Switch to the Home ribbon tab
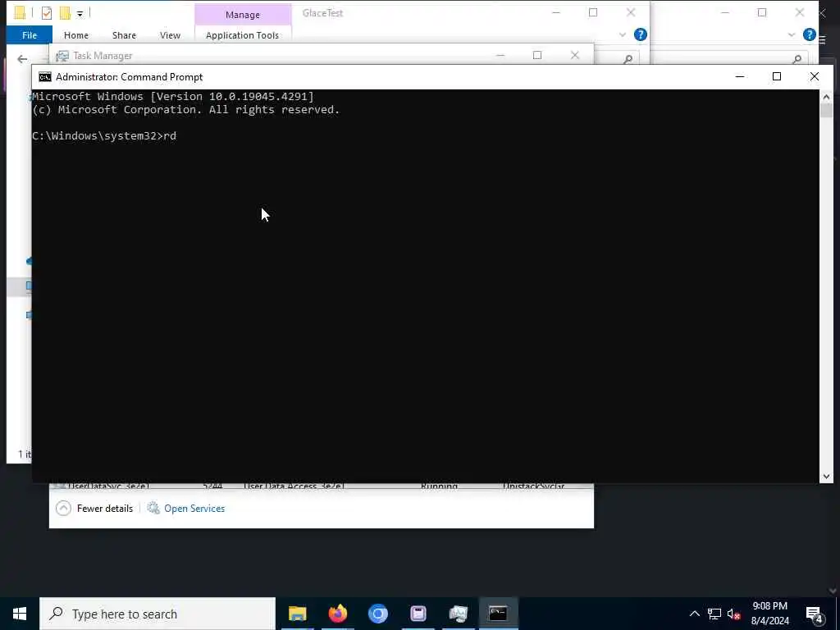 pos(76,35)
